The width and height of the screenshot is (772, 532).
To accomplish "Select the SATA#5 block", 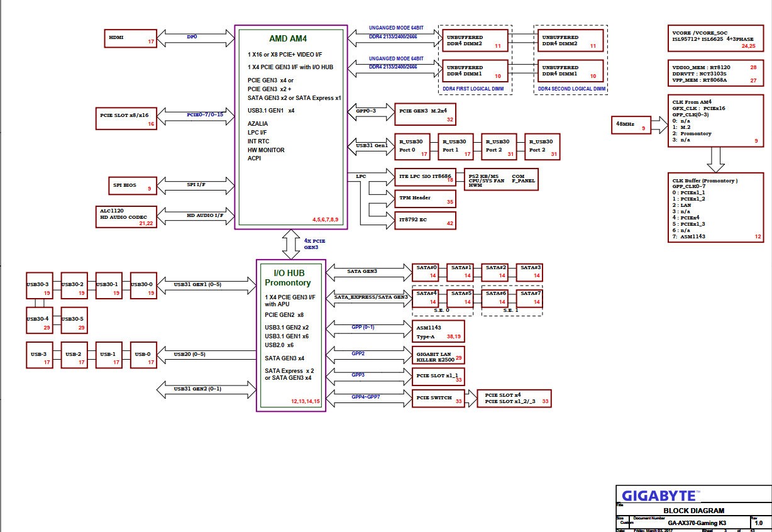I will 460,298.
